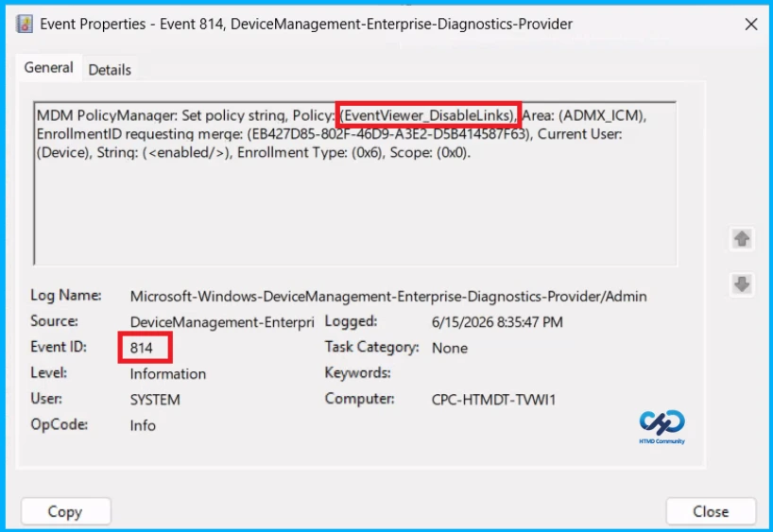Click inside the event description text box
Viewport: 773px width, 532px height.
click(355, 183)
